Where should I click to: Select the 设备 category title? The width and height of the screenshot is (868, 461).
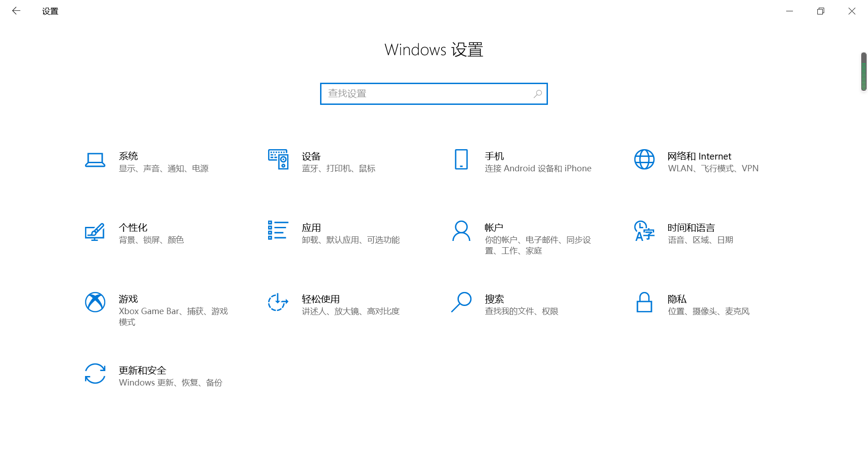tap(311, 156)
